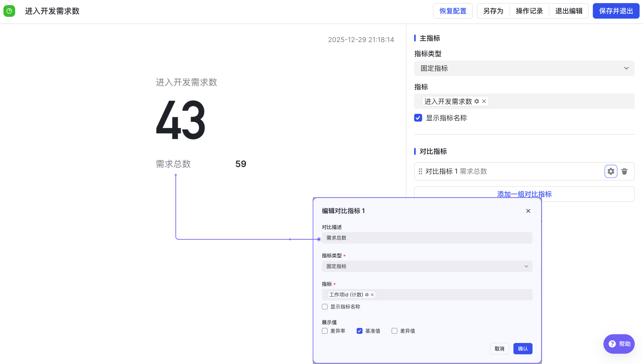Uncheck the 基准值 display option
This screenshot has width=643, height=364.
click(x=360, y=331)
